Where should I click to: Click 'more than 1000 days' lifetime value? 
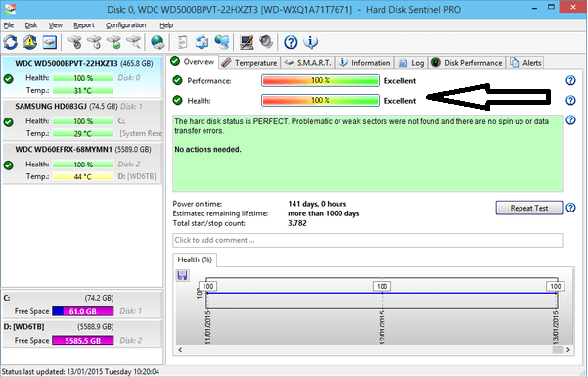tap(324, 213)
